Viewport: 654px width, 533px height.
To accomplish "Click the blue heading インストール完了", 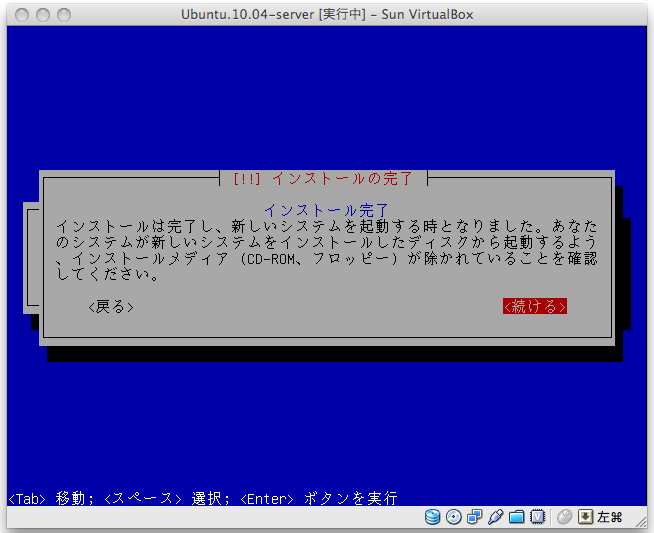I will pyautogui.click(x=327, y=210).
